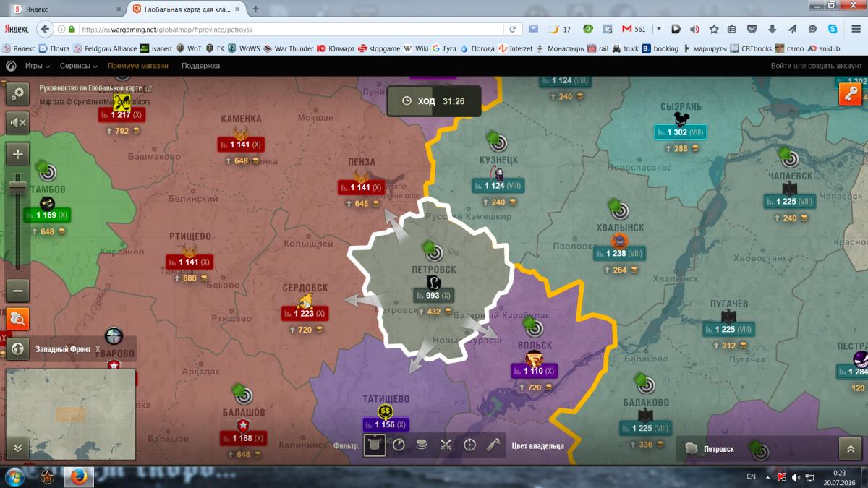Select the Пенза province 1 141 badge
The width and height of the screenshot is (868, 488).
point(361,187)
